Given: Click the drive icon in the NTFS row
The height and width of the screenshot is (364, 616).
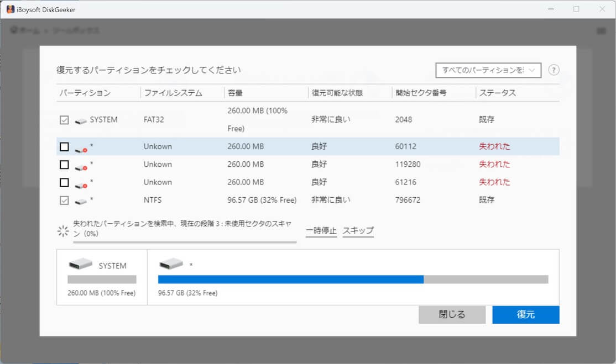Looking at the screenshot, I should click(81, 202).
